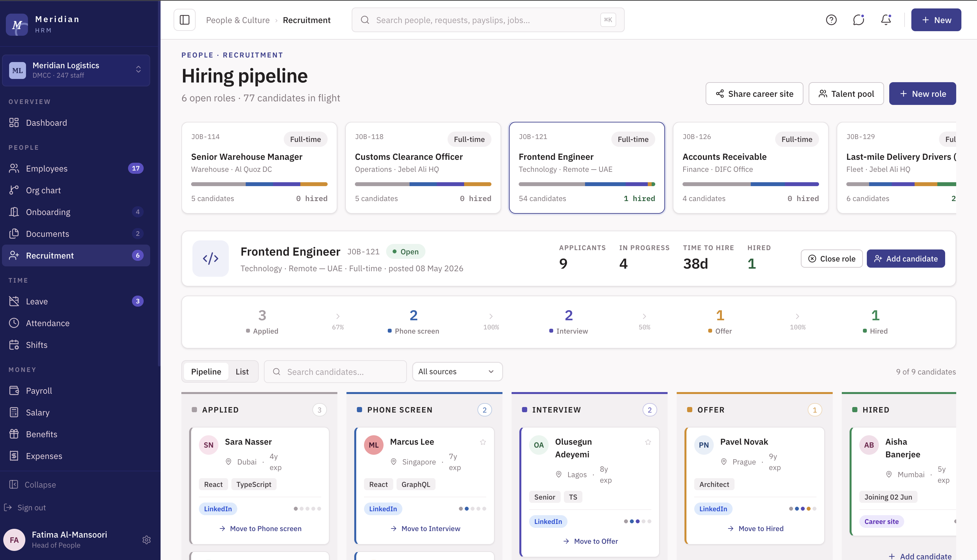Click the search magnifier in global search

(365, 20)
